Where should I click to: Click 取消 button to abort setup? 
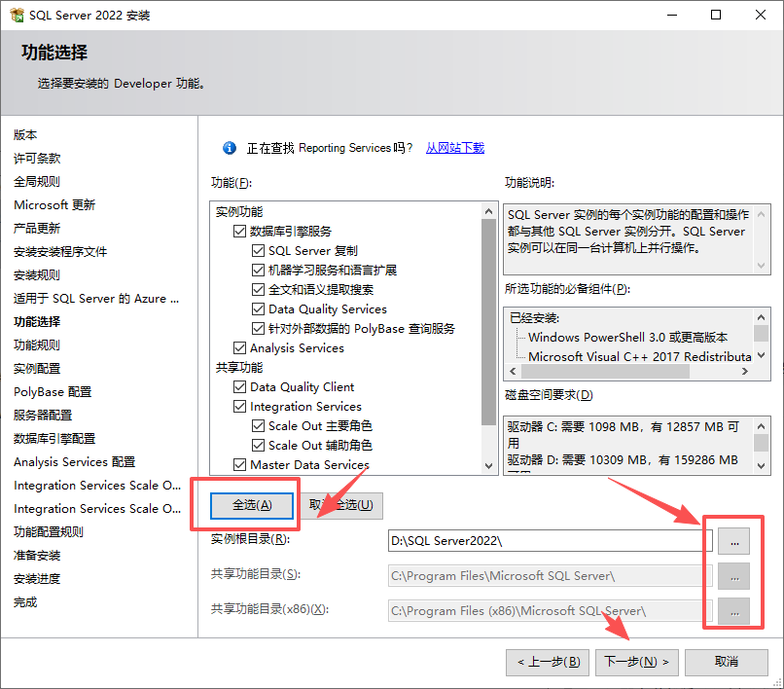[x=726, y=662]
